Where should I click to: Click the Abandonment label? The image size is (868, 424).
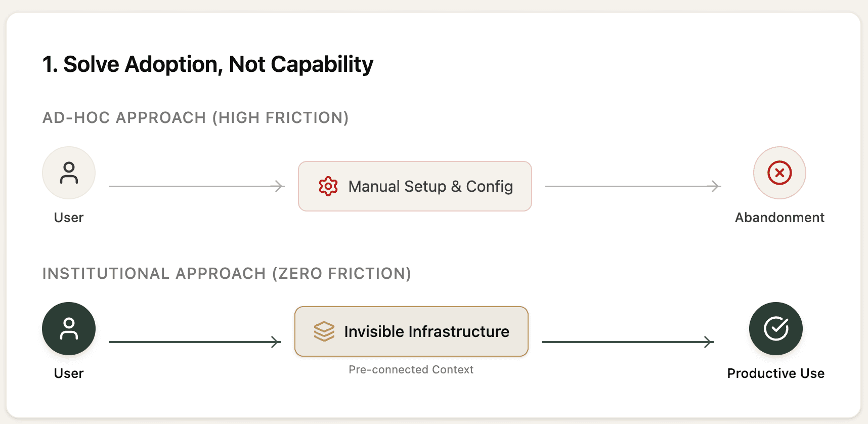tap(779, 218)
